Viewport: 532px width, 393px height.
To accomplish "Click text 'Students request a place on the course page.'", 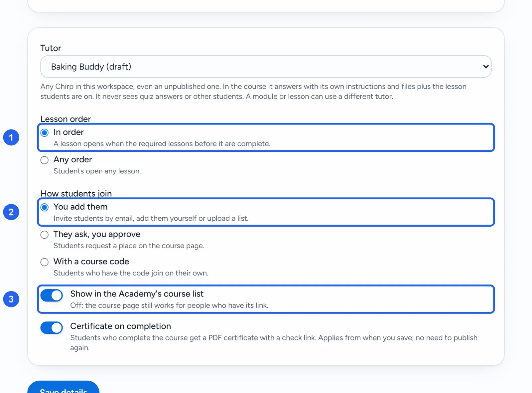I will coord(129,246).
